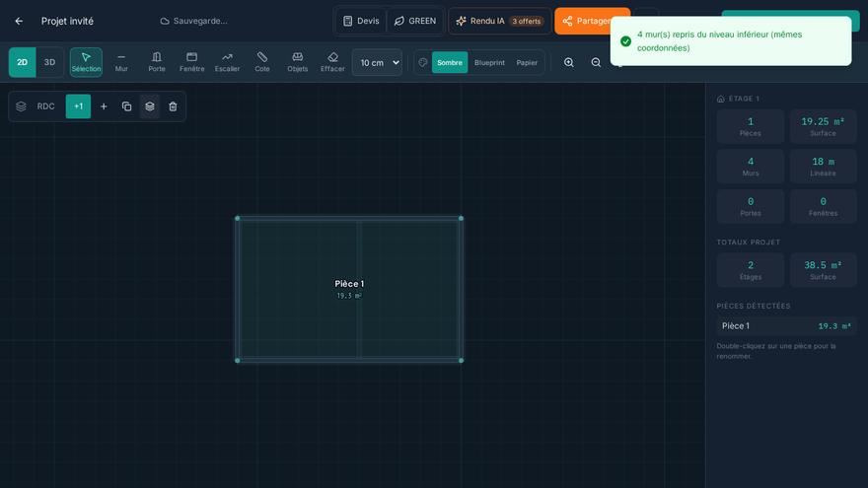Click the layers stack icon beside RDC
868x488 pixels.
21,106
